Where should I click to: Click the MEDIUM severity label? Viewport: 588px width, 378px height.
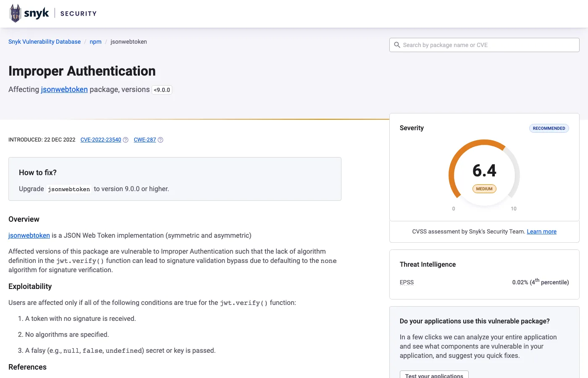[484, 189]
